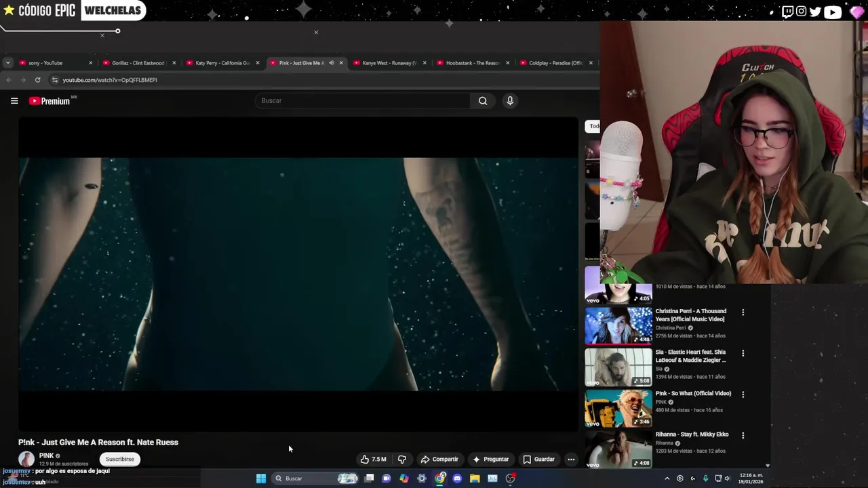Open options menu for Rihanna Stay video

743,435
